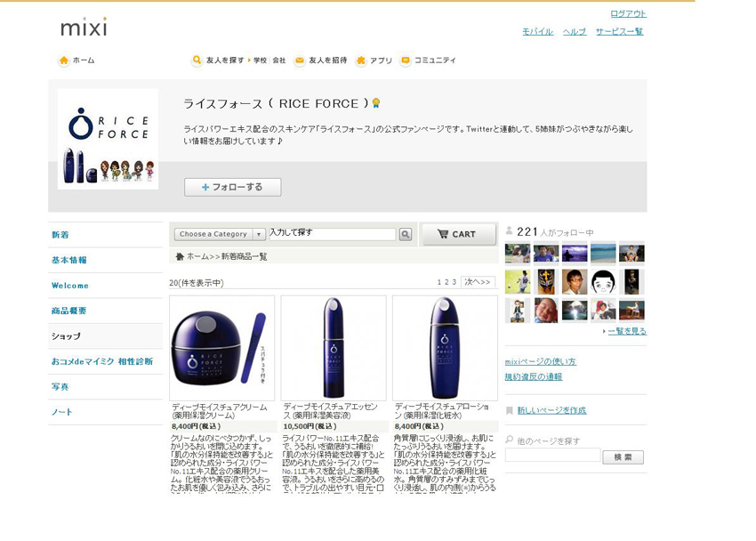Select the 商品概要 sidebar item

click(69, 311)
